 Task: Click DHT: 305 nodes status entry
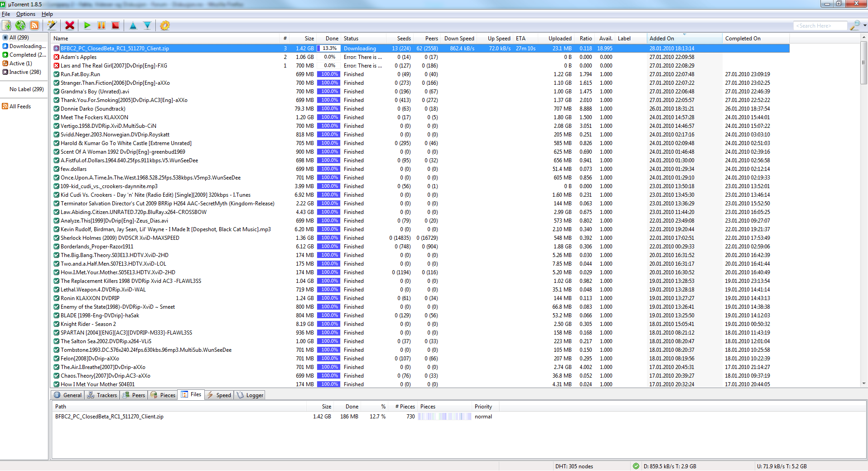coord(574,466)
